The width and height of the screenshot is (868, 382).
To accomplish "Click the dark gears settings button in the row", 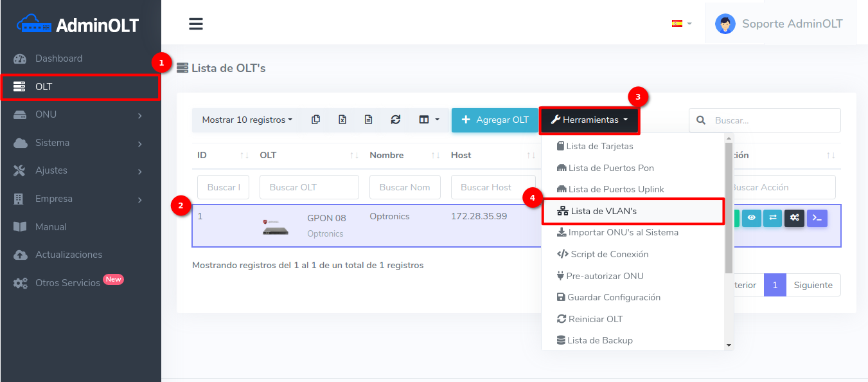I will tap(794, 218).
